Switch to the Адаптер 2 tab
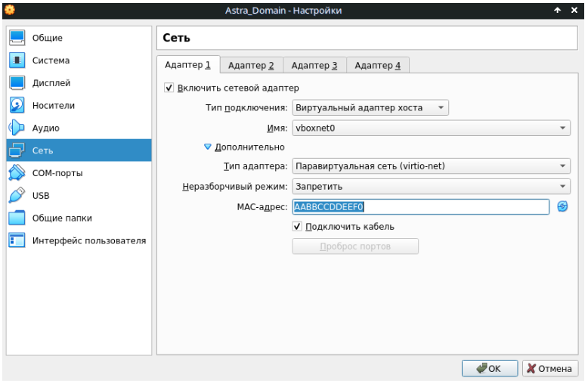Screen dimensions: 588x384 (x=251, y=66)
